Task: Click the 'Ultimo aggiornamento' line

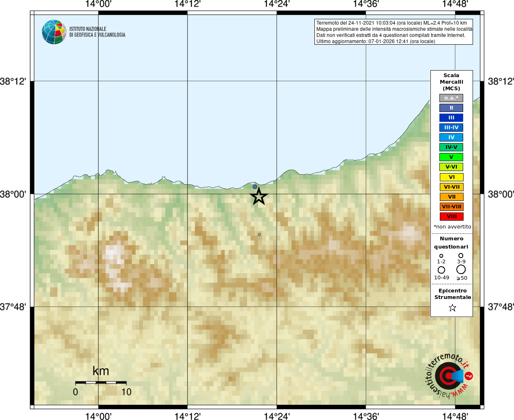Action: (x=375, y=41)
